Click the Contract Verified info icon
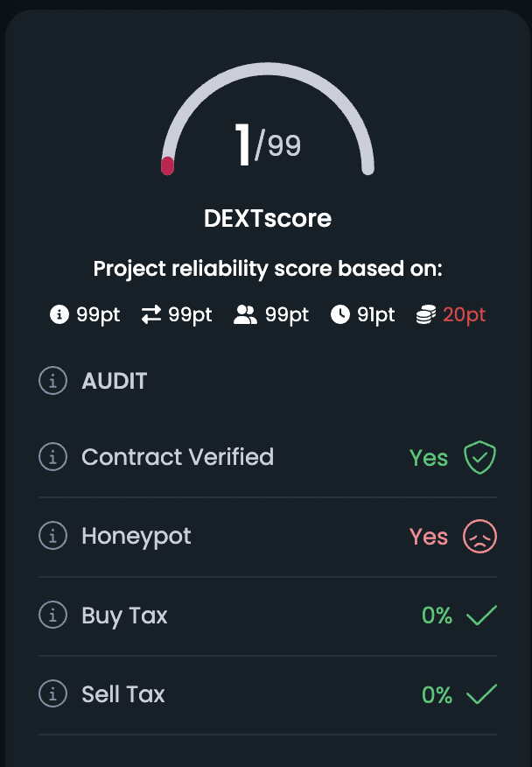Viewport: 532px width, 767px height. click(52, 457)
